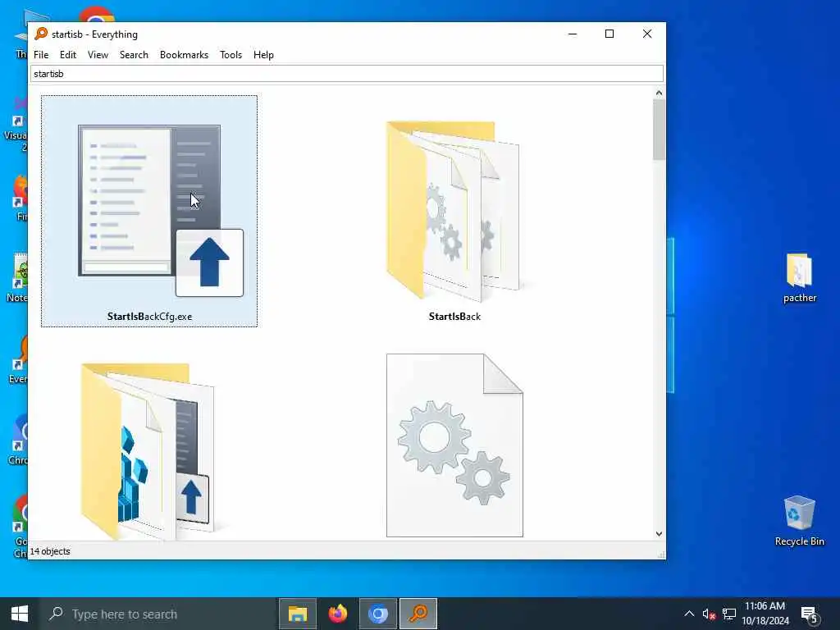
Task: Click the Everything icon in taskbar
Action: tap(418, 614)
